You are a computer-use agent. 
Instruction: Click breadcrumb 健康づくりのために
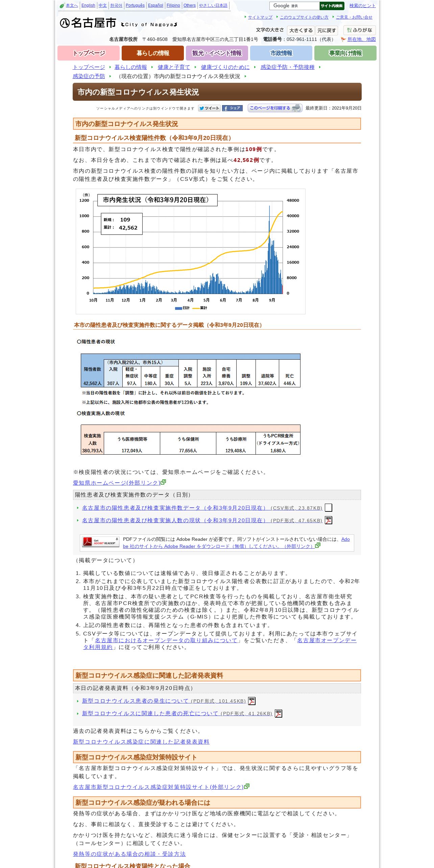(x=225, y=67)
